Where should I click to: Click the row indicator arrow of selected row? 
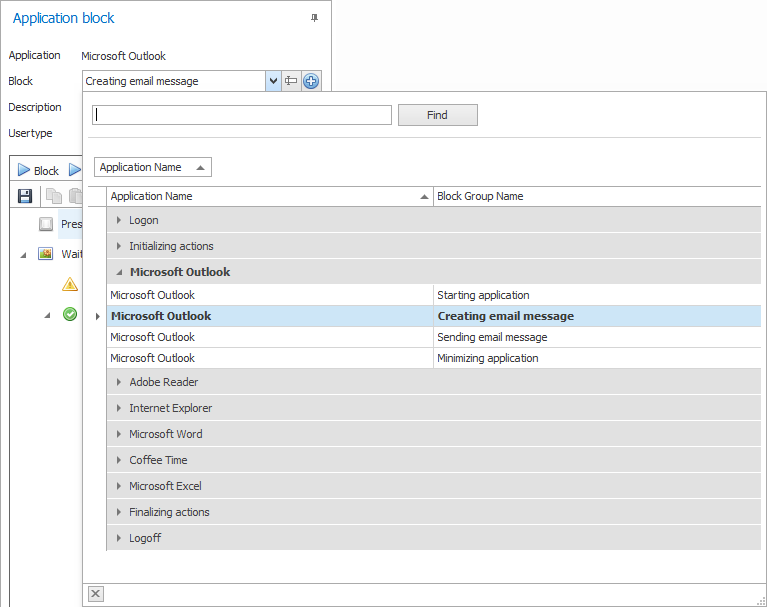97,316
